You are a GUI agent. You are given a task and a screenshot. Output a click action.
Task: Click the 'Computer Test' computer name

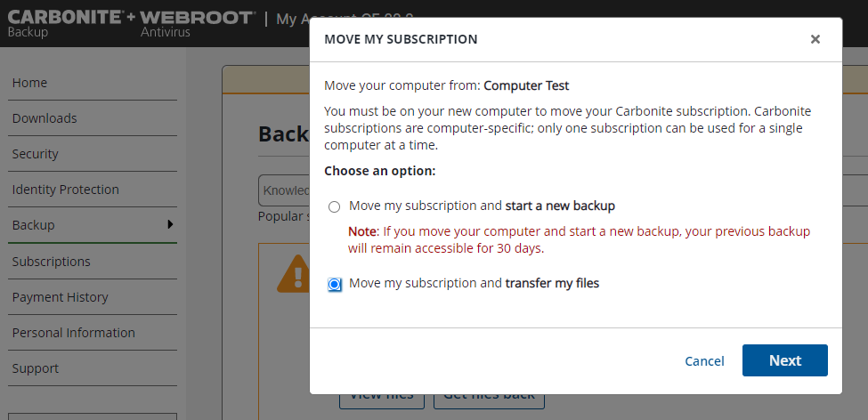[526, 86]
